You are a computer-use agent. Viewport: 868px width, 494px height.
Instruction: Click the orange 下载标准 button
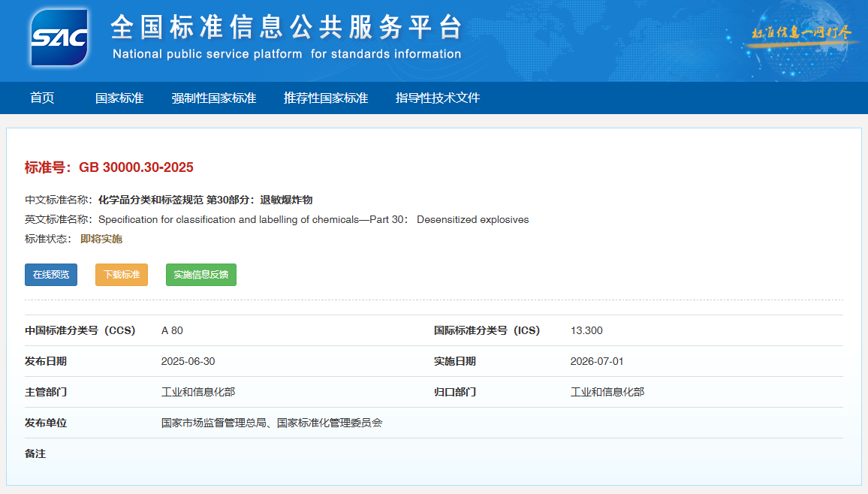pyautogui.click(x=122, y=275)
